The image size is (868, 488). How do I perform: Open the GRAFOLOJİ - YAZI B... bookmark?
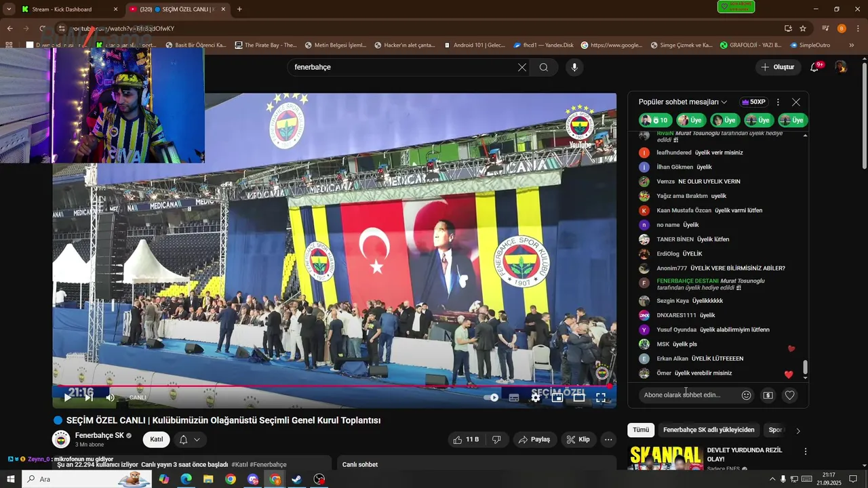[x=751, y=45]
